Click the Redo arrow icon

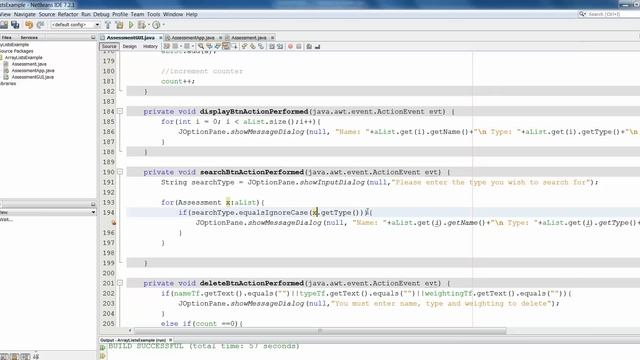40,25
